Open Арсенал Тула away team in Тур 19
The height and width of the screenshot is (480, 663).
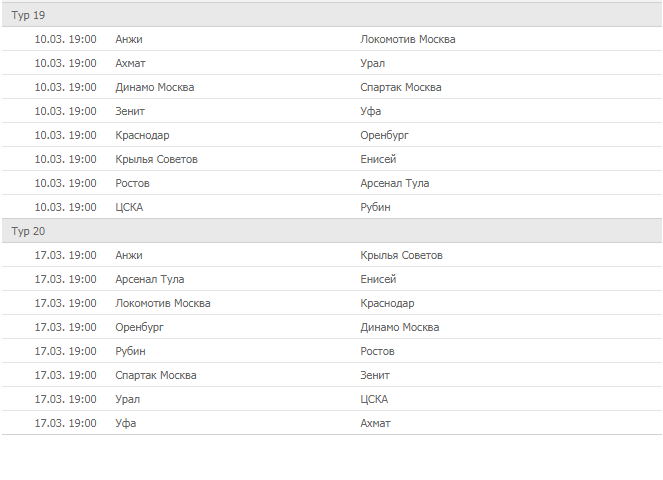point(395,183)
